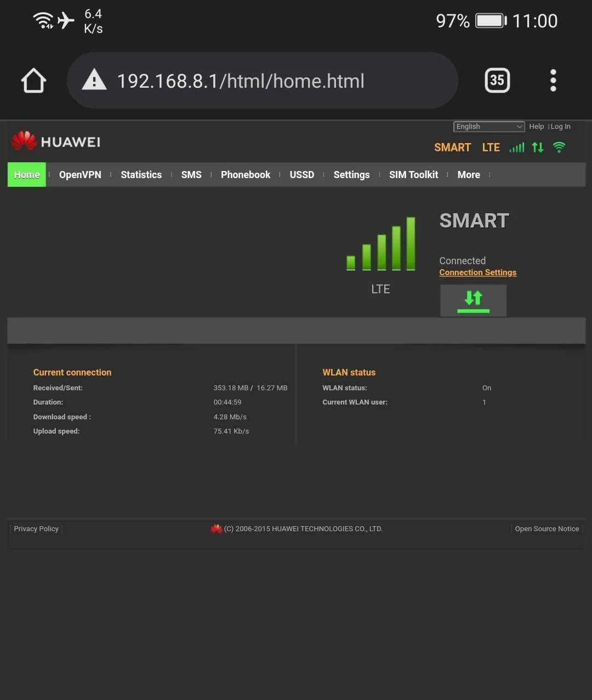Image resolution: width=592 pixels, height=700 pixels.
Task: Click the Duration label
Action: [x=48, y=402]
